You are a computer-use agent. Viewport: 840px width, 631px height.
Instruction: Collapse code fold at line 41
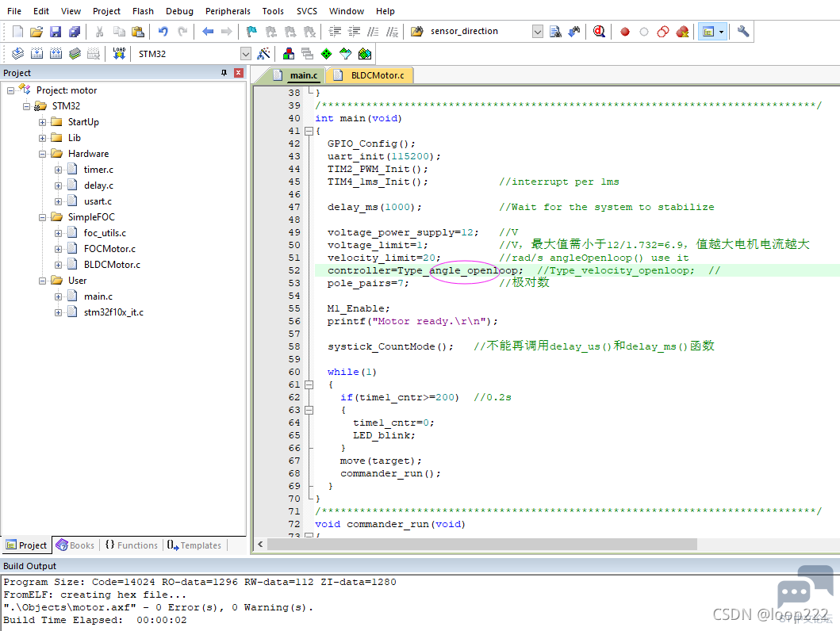(309, 131)
